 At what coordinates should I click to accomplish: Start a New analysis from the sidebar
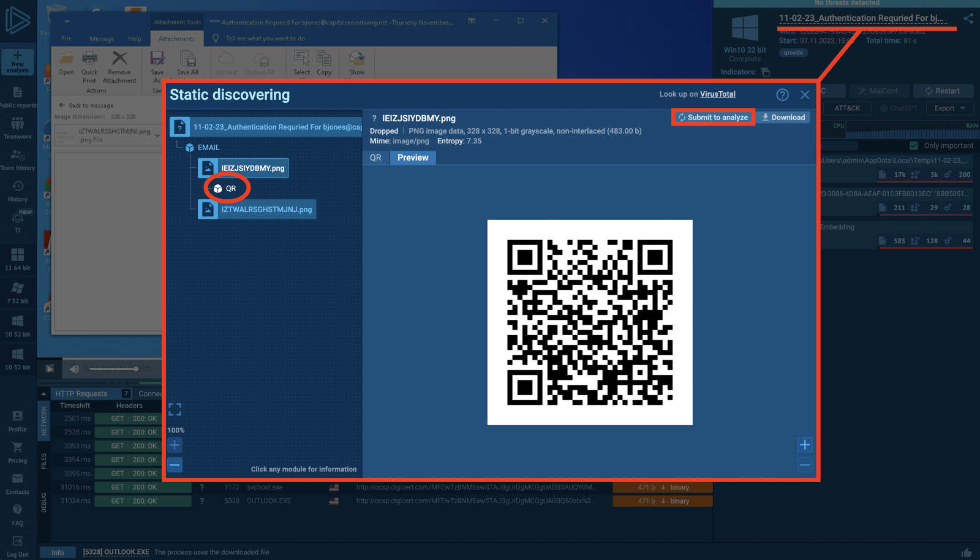[x=17, y=62]
